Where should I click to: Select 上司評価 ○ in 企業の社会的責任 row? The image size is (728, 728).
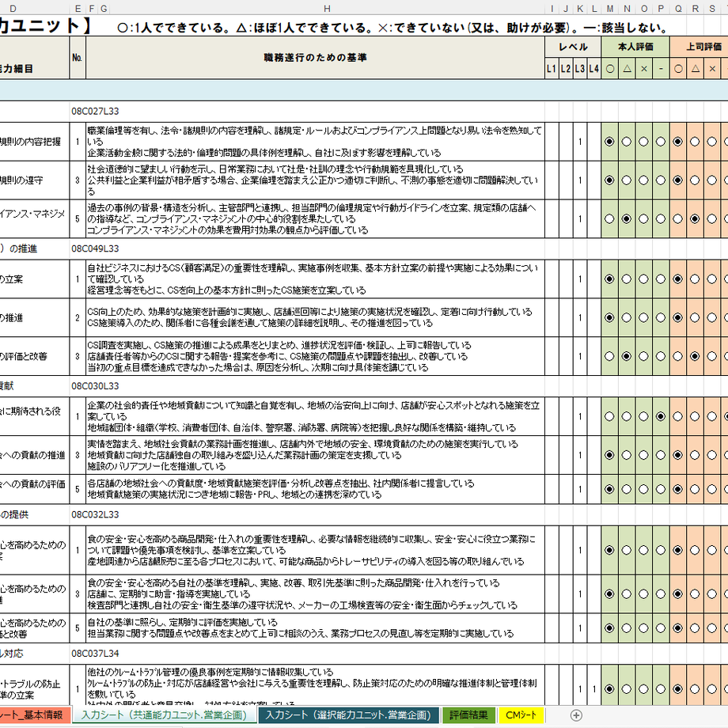678,416
